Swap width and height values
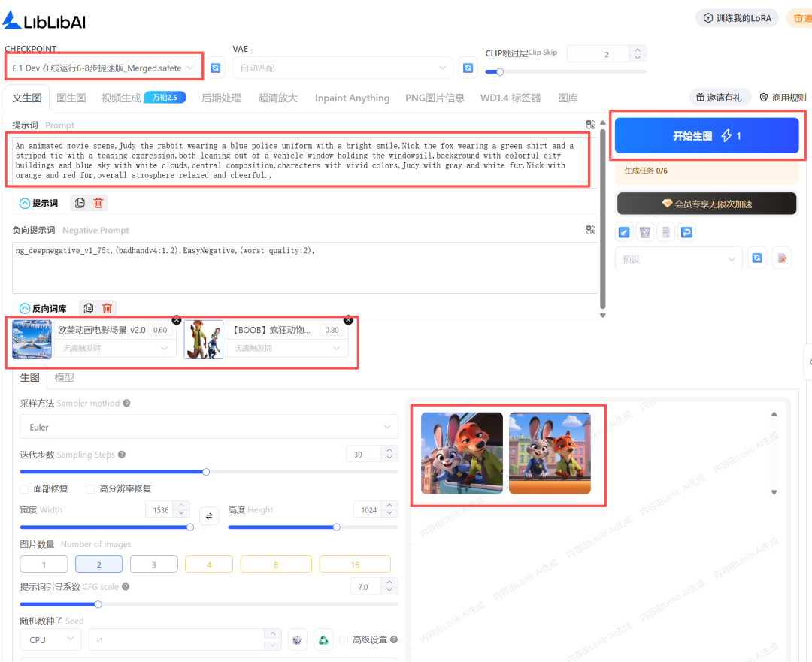 click(209, 516)
